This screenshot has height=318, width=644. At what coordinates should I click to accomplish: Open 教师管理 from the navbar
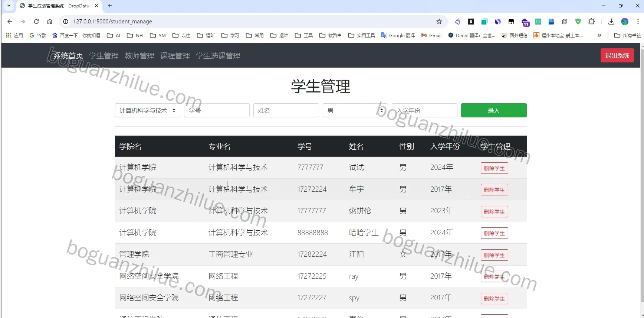click(x=139, y=56)
